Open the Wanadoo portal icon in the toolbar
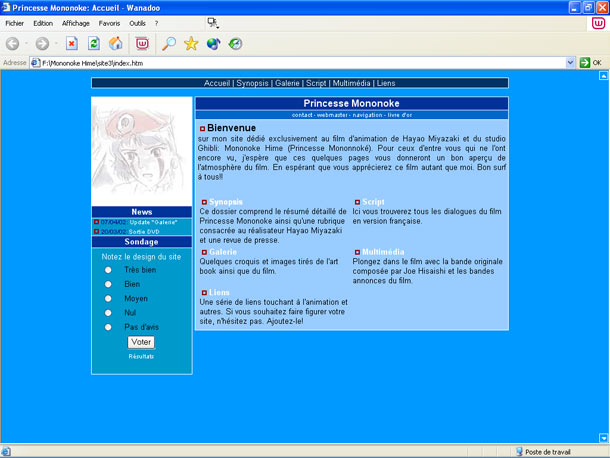This screenshot has width=610, height=458. point(142,44)
